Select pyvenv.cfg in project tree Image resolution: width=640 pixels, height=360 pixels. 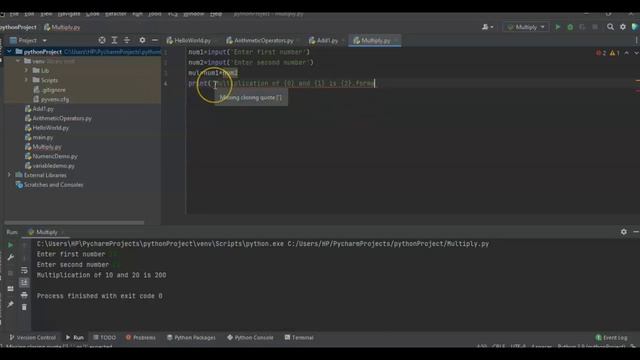pos(54,99)
